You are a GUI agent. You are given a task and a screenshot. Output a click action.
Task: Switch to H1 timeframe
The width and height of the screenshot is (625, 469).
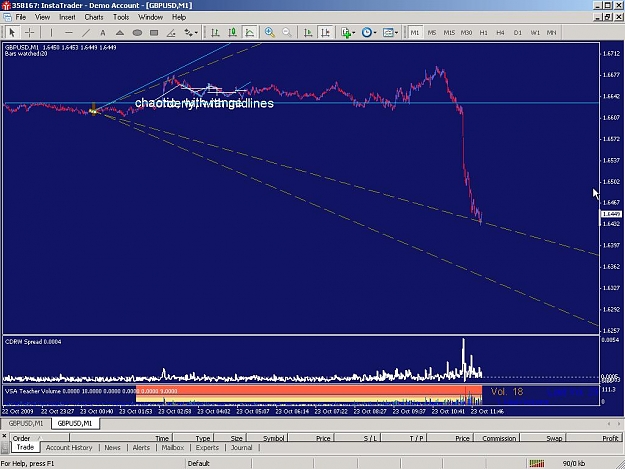tap(483, 33)
